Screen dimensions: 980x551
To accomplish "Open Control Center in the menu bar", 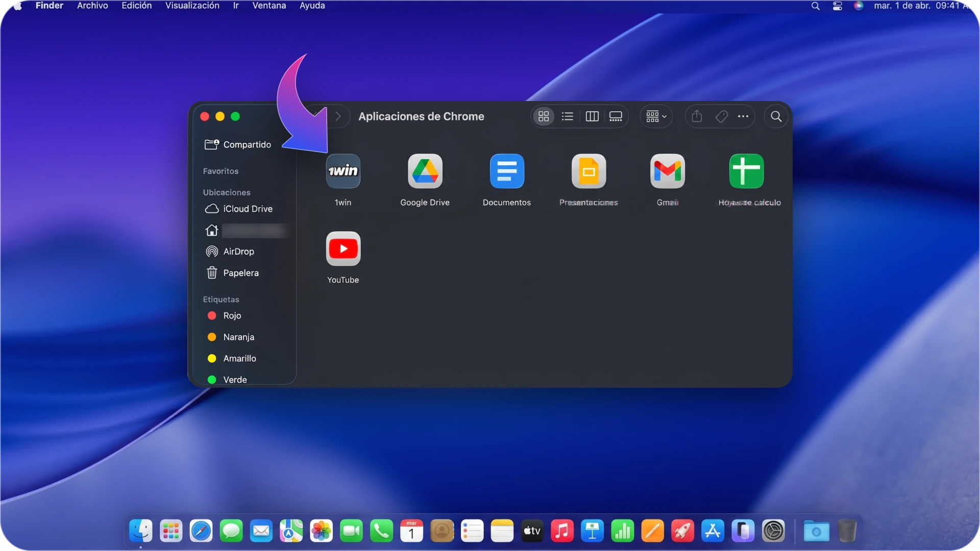I will click(838, 6).
